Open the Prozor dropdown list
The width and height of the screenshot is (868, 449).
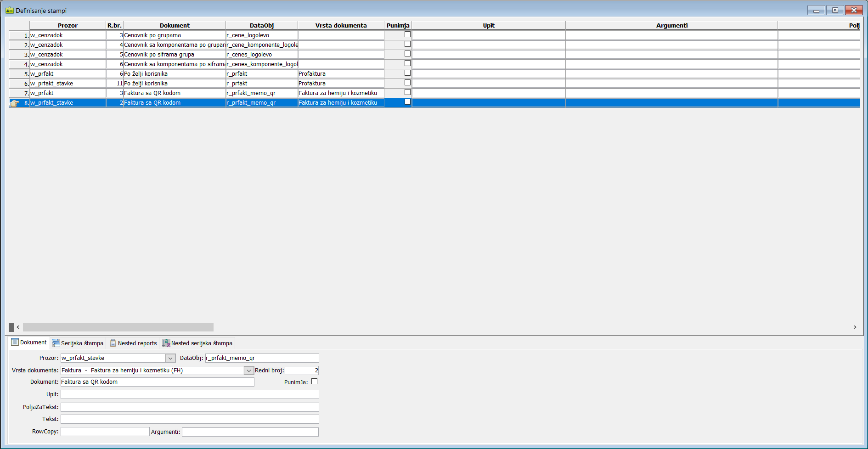point(170,358)
